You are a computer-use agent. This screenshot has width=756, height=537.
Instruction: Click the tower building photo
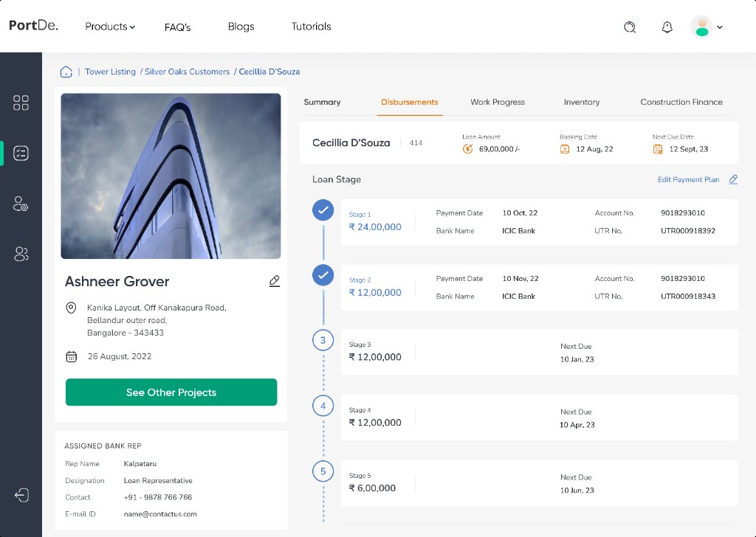[171, 176]
